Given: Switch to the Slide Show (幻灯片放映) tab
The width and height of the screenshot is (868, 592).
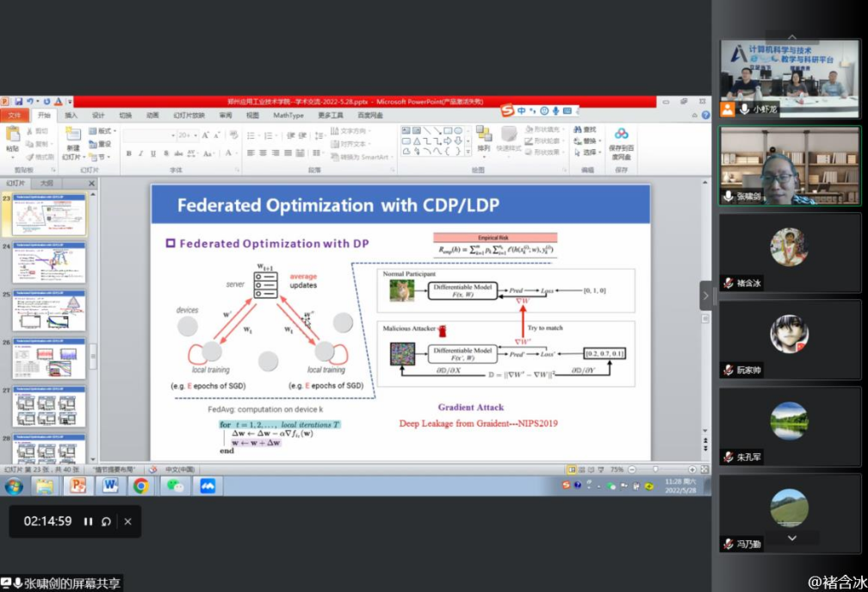Looking at the screenshot, I should click(x=189, y=115).
